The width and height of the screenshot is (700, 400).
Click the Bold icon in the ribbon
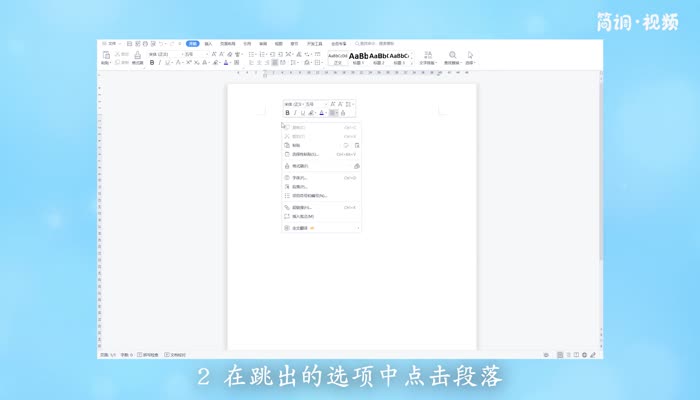pos(152,62)
